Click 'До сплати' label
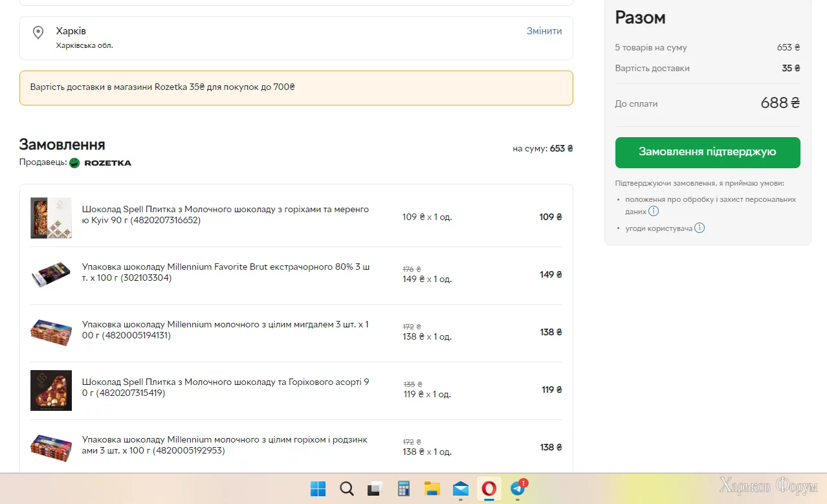Viewport: 827px width, 504px height. (x=636, y=104)
